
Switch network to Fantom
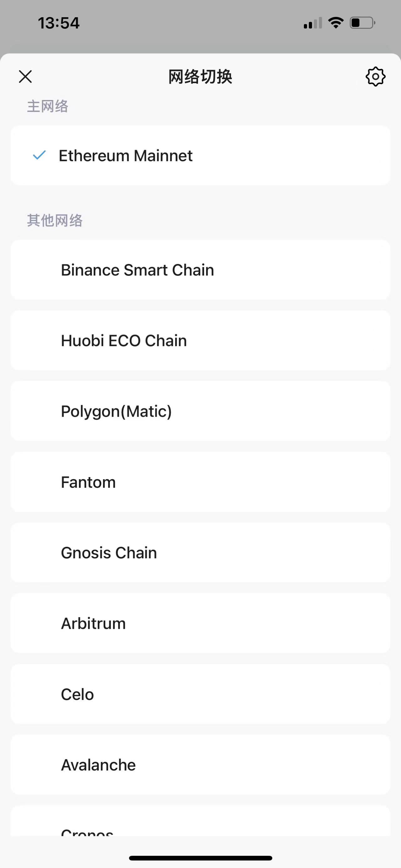point(200,482)
